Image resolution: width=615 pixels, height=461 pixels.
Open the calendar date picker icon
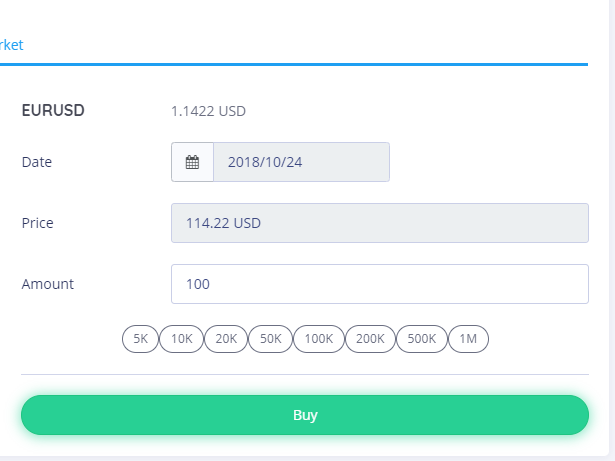(192, 162)
